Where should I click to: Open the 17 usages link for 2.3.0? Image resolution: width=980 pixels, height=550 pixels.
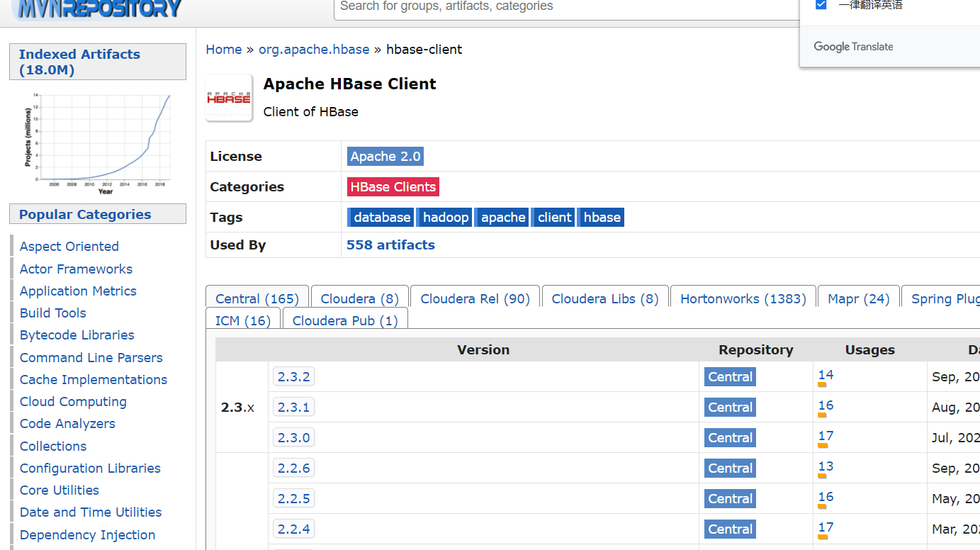click(x=826, y=436)
